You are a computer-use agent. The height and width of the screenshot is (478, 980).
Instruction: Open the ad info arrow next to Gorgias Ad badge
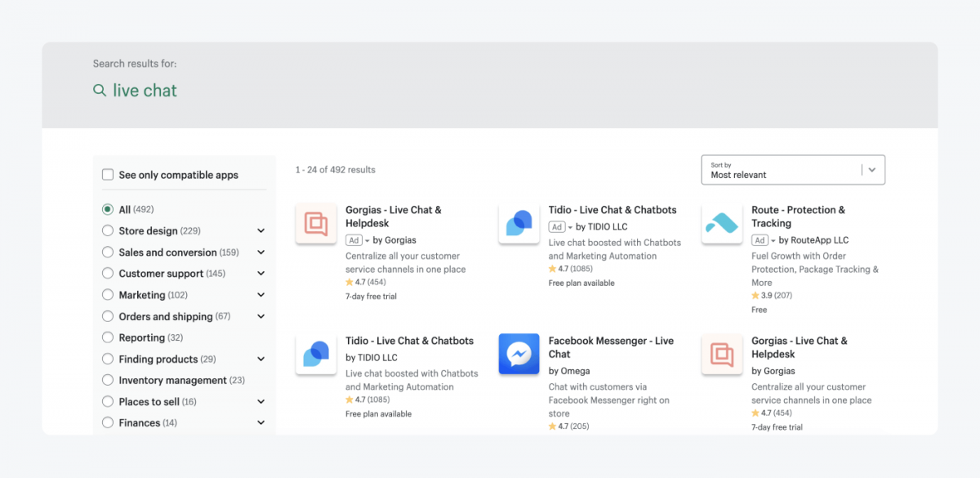pyautogui.click(x=367, y=241)
